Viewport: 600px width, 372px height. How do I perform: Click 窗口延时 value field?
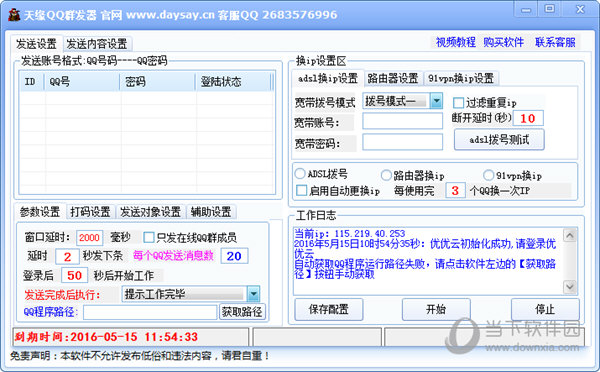[x=90, y=238]
